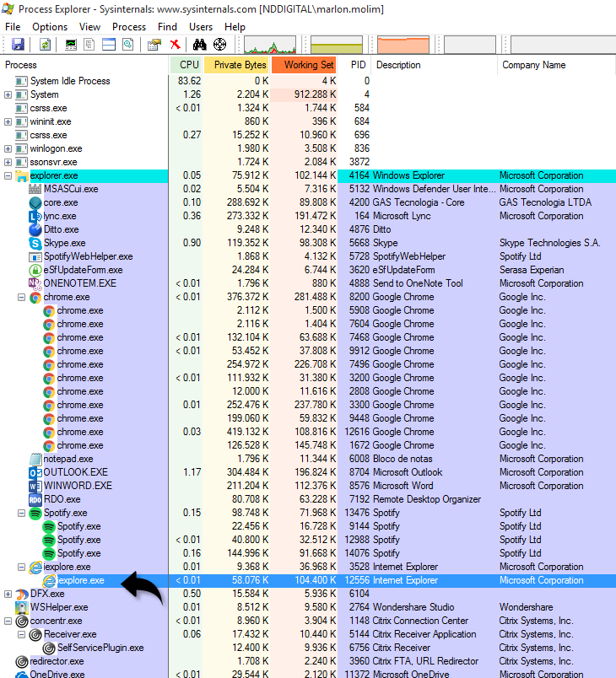Collapse the Receiver.exe tree node
This screenshot has height=678, width=616.
point(21,634)
